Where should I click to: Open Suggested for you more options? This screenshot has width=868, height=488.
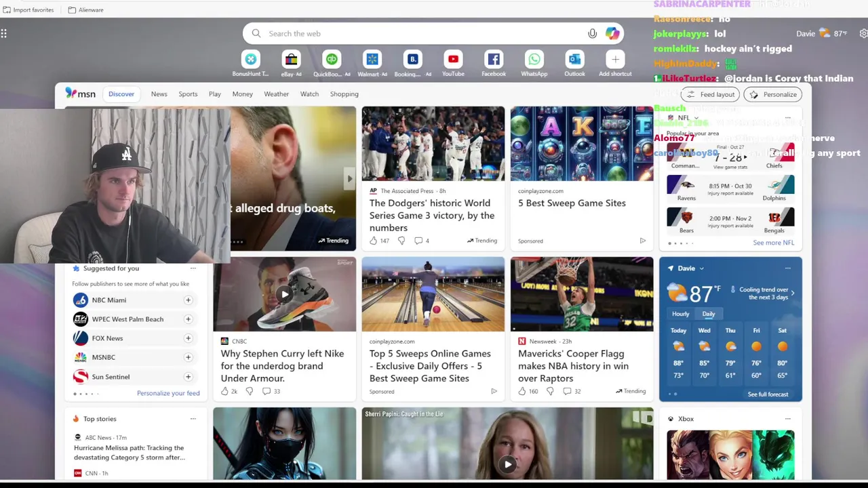pyautogui.click(x=193, y=268)
